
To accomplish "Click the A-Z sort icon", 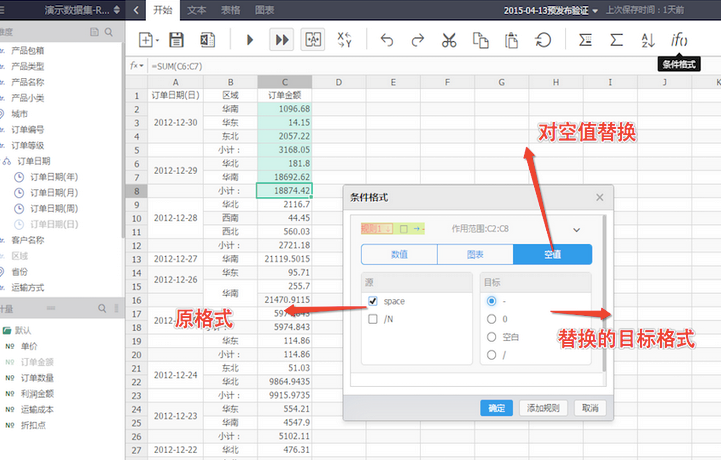I will (647, 40).
